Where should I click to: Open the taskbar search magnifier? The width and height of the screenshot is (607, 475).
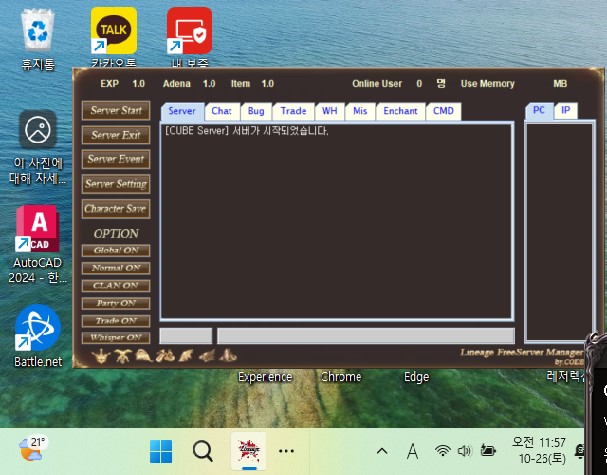(x=202, y=451)
